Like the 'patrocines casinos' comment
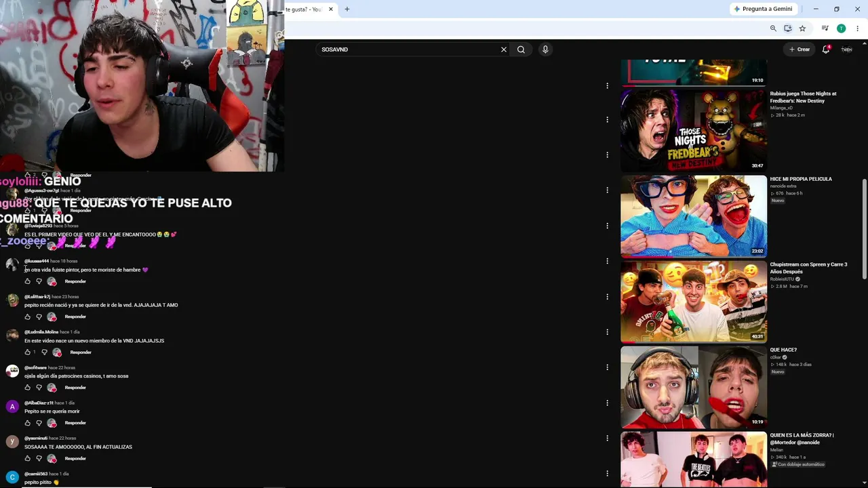 click(28, 388)
